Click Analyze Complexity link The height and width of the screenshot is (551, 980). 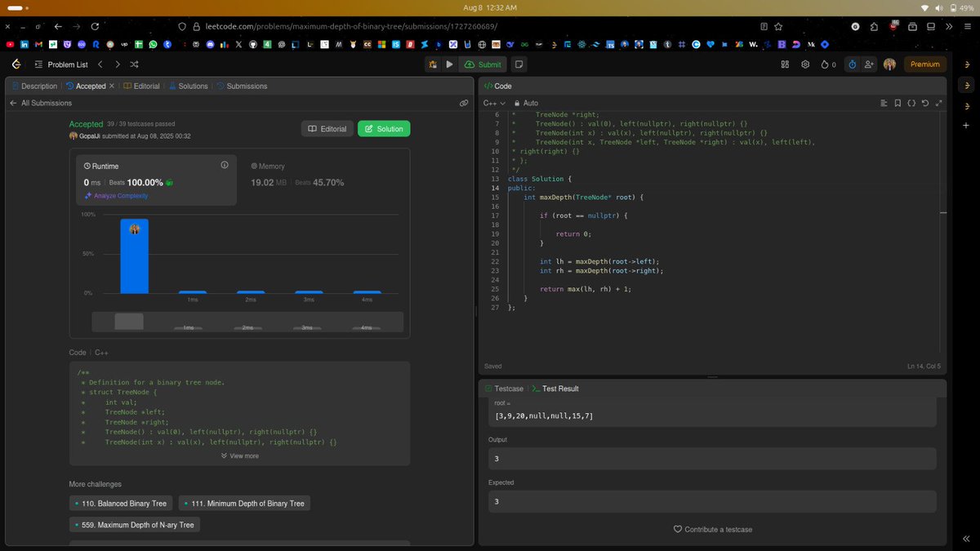tap(116, 196)
